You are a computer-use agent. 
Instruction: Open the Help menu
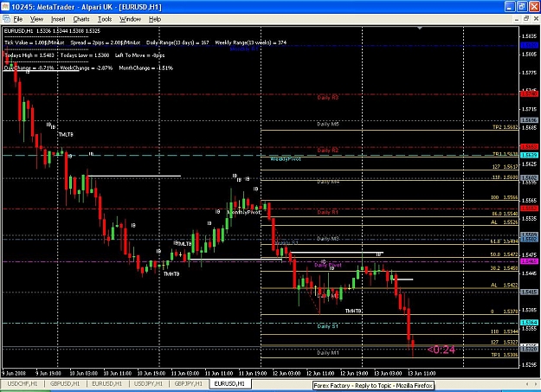155,19
